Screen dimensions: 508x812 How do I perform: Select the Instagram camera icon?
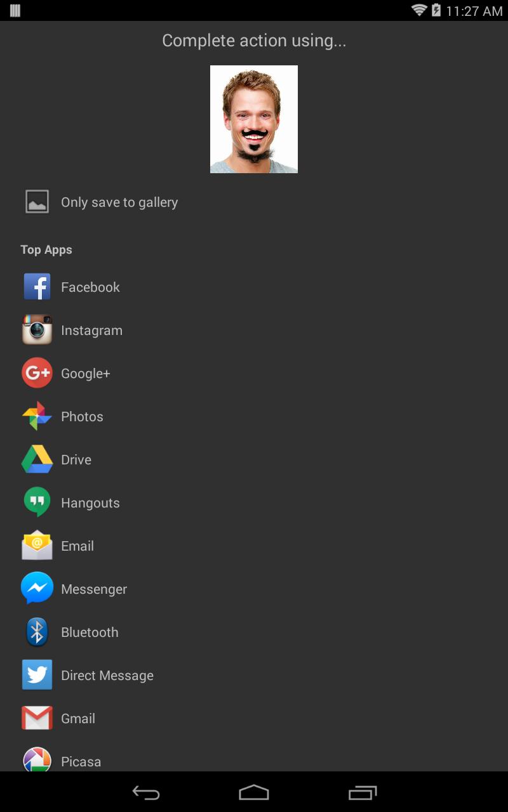click(37, 330)
